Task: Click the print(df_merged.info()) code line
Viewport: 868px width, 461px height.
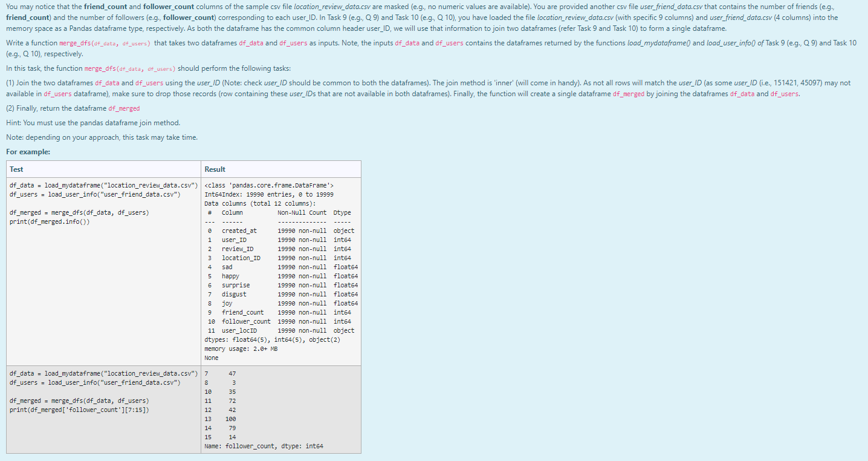Action: (51, 221)
